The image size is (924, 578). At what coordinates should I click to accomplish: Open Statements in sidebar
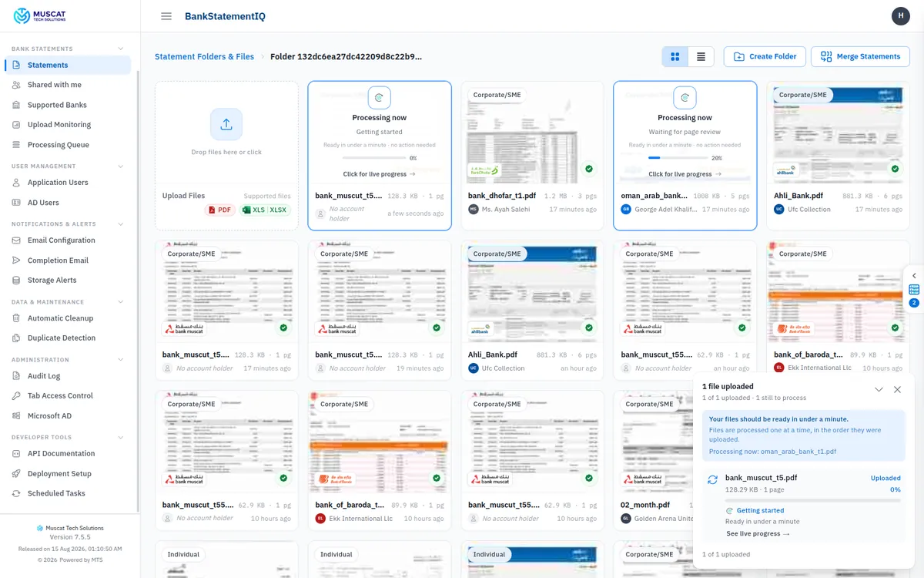tap(69, 65)
